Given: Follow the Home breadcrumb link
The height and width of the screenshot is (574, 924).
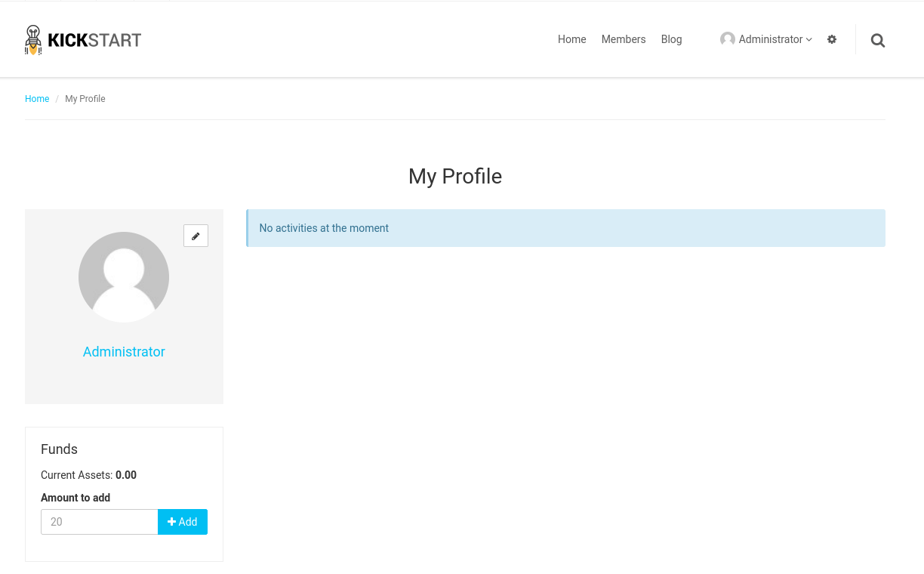Looking at the screenshot, I should (x=37, y=99).
